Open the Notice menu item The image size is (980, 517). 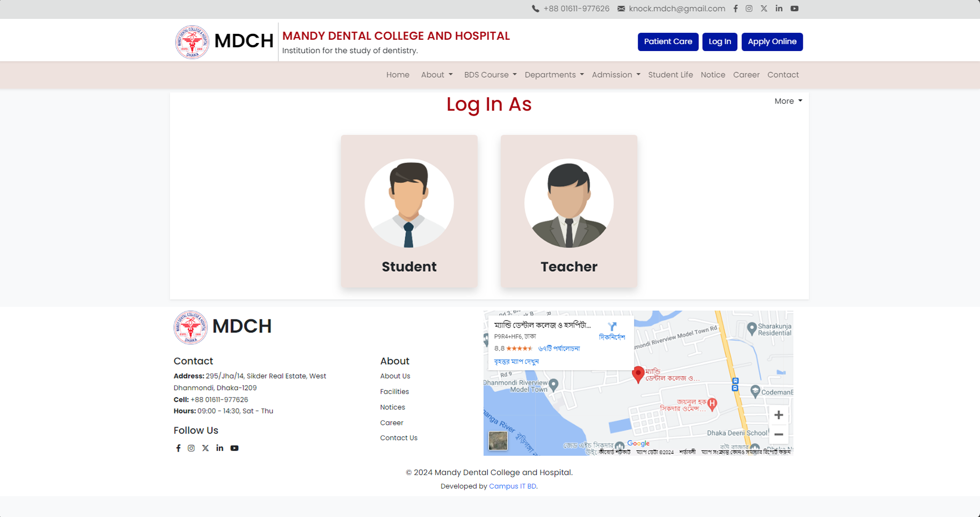coord(712,75)
